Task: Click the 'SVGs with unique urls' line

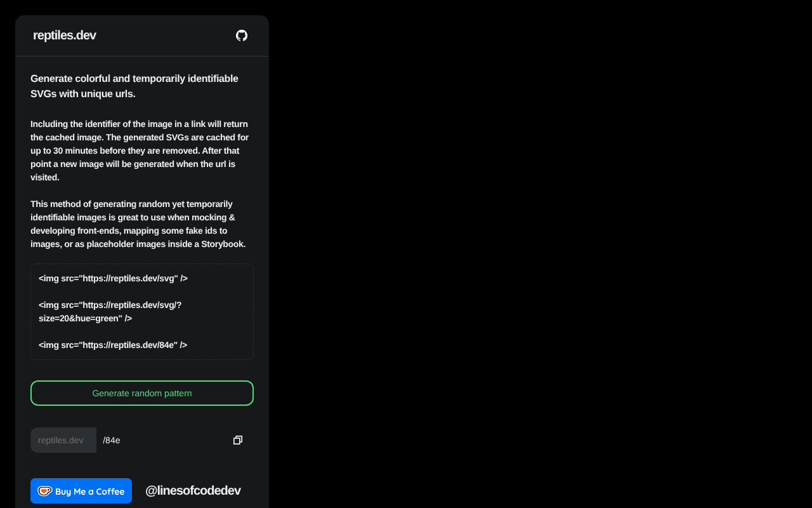Action: point(83,94)
